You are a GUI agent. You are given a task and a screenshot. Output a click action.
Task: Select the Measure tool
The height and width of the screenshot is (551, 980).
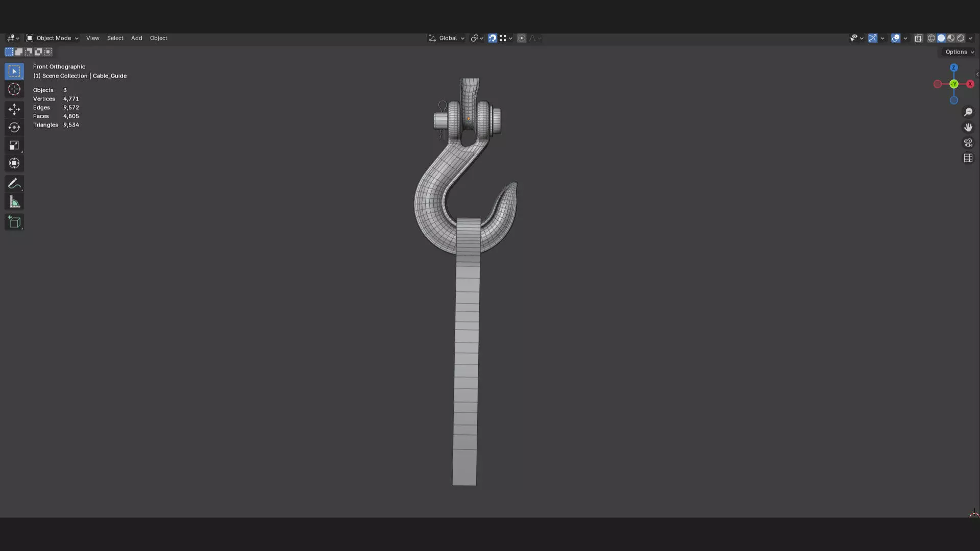pyautogui.click(x=14, y=202)
